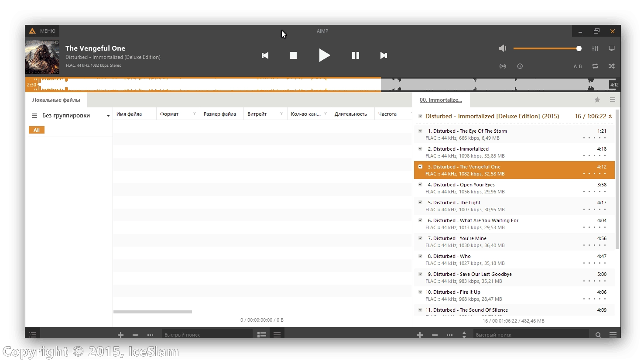
Task: Click the Immortalized album cover art
Action: [x=42, y=56]
